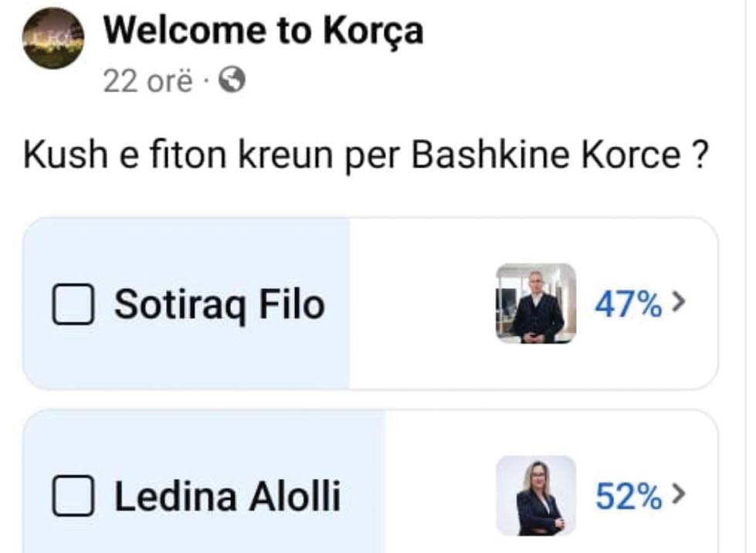Expand voters list via the chevron beside 52%

point(679,495)
